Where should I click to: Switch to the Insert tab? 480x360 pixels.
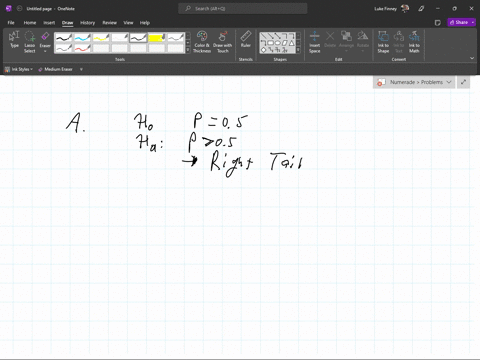click(x=49, y=23)
